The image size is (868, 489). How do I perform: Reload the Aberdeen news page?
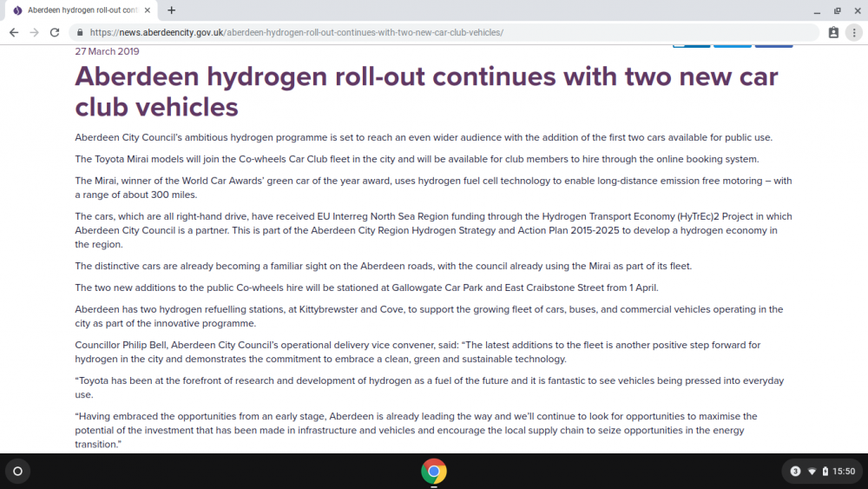(x=54, y=33)
